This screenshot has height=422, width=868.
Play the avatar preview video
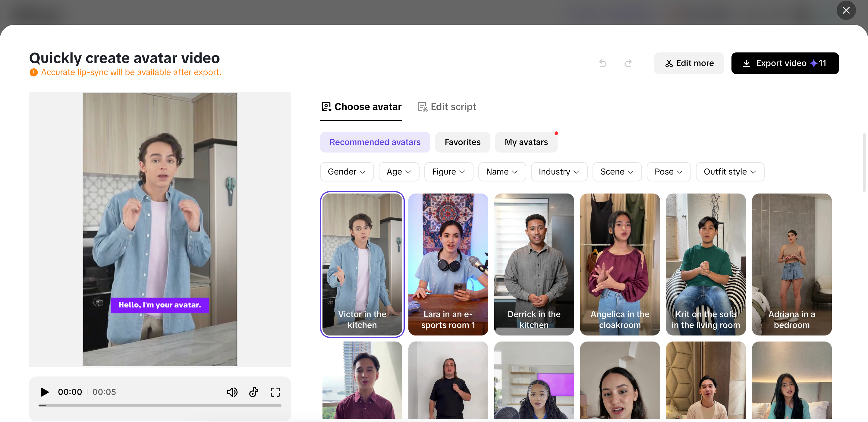(44, 392)
